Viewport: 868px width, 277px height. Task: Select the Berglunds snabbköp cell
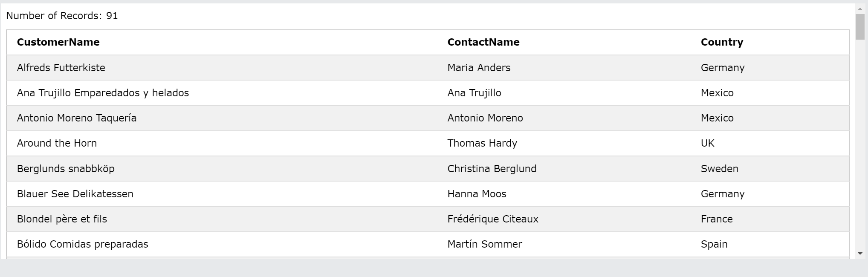point(66,169)
